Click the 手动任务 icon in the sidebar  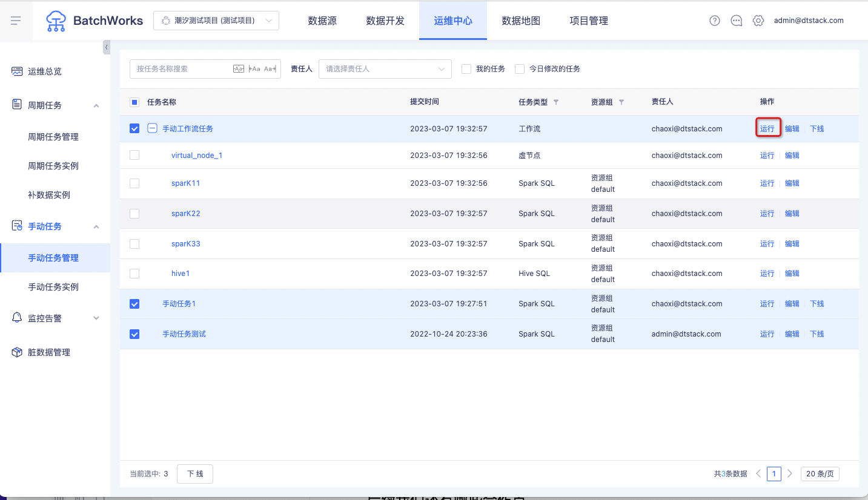point(18,226)
